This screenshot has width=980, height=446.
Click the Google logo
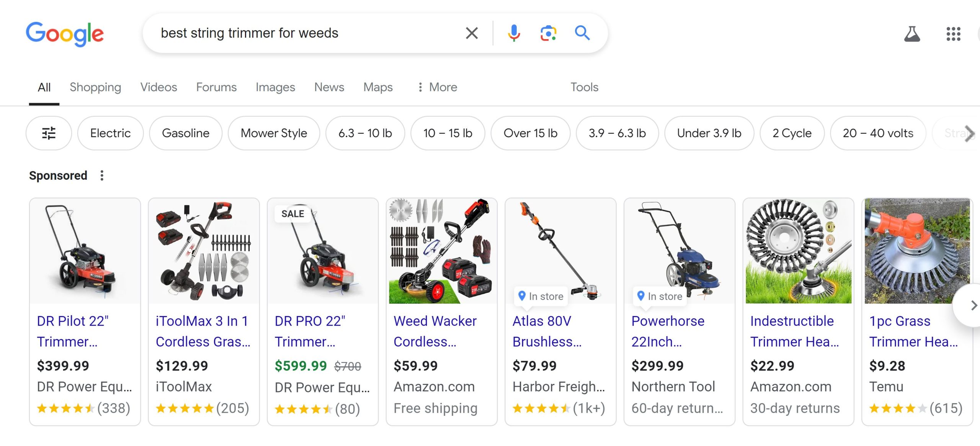point(65,34)
